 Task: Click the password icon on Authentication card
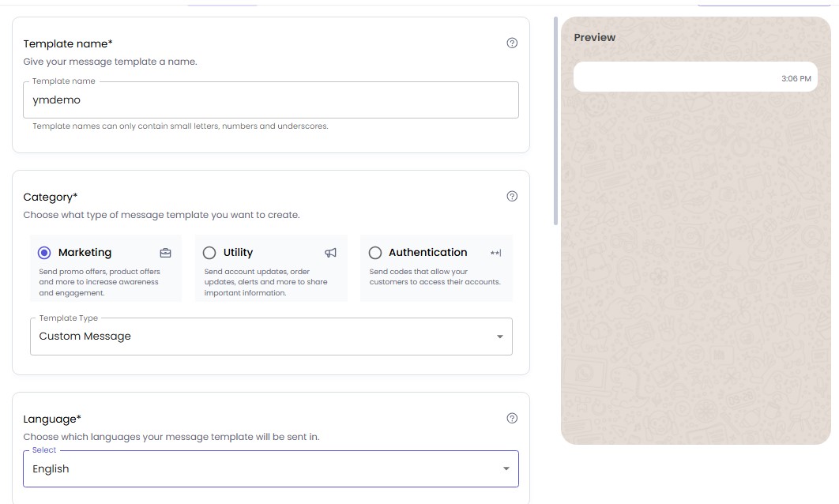click(x=495, y=253)
